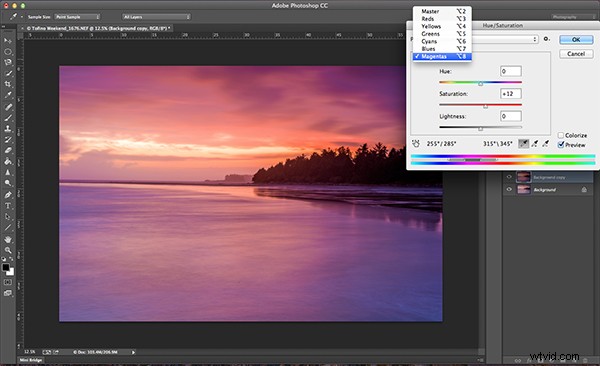Uncheck the Preview checkbox
Image resolution: width=600 pixels, height=366 pixels.
561,144
